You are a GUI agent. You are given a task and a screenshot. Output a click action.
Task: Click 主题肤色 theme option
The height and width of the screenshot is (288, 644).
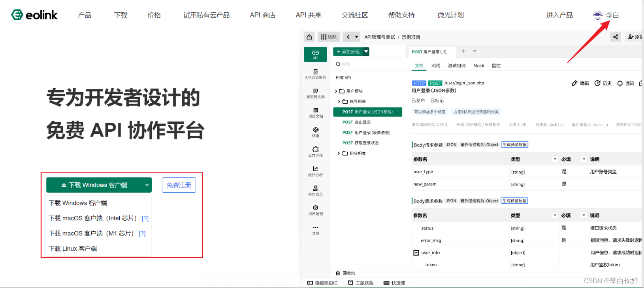coord(360,283)
